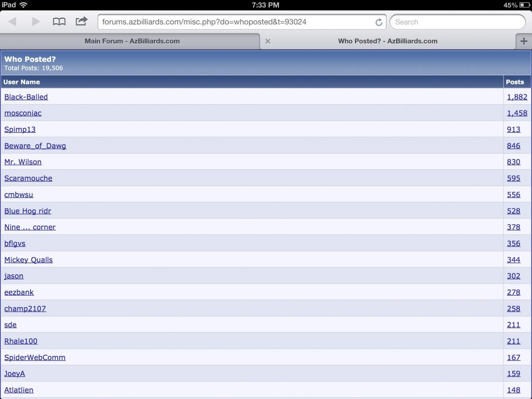Open Beware_of_Dawg profile link
The image size is (532, 399).
coord(35,146)
